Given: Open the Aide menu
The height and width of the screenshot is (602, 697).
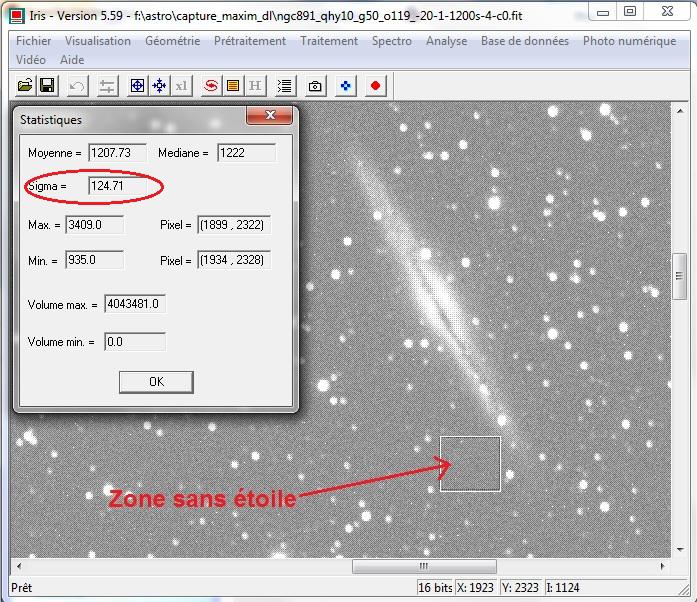Looking at the screenshot, I should (x=72, y=60).
